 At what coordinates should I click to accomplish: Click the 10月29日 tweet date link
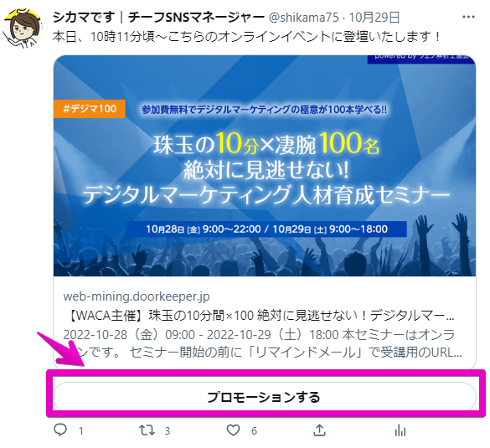pyautogui.click(x=374, y=18)
